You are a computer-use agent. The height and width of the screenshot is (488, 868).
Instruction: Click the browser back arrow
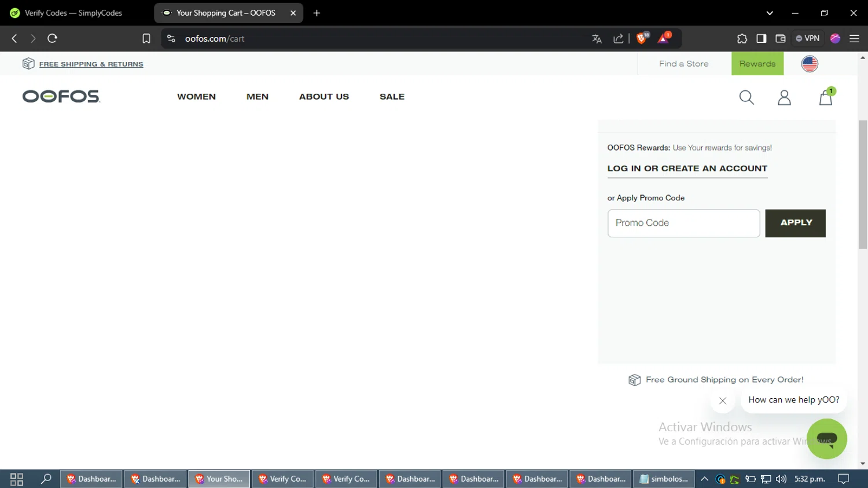point(14,38)
